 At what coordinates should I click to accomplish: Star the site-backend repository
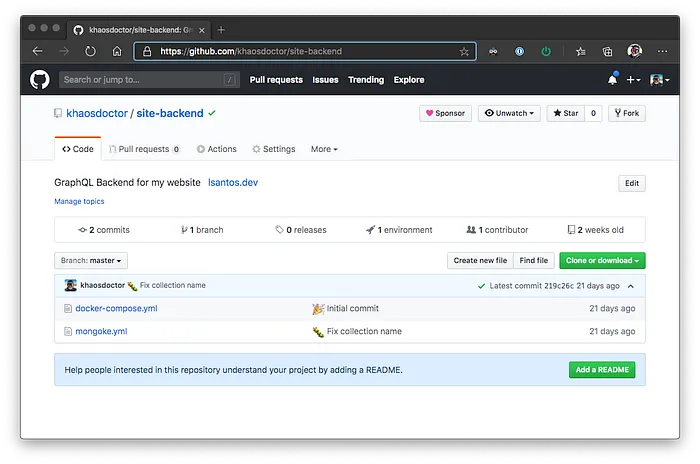pyautogui.click(x=566, y=113)
